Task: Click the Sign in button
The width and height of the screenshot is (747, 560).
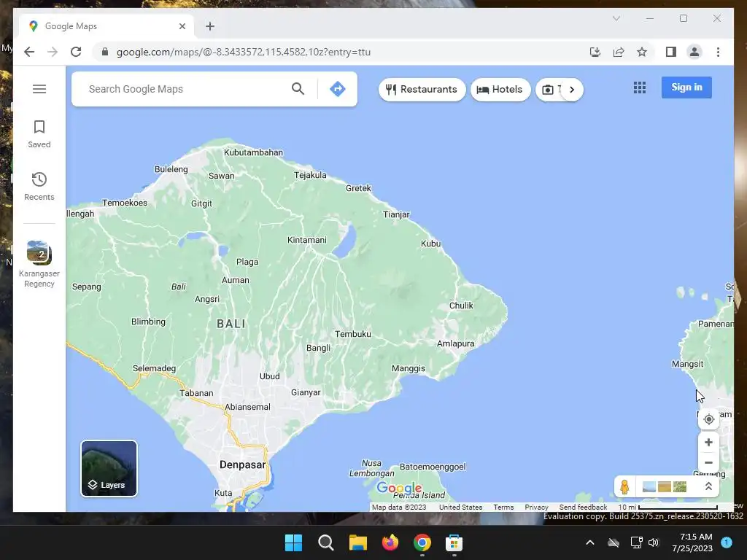Action: (x=686, y=87)
